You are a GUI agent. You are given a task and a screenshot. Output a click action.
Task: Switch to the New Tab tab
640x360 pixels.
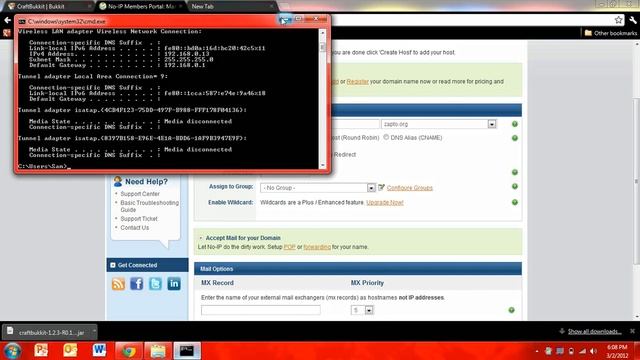coord(232,7)
